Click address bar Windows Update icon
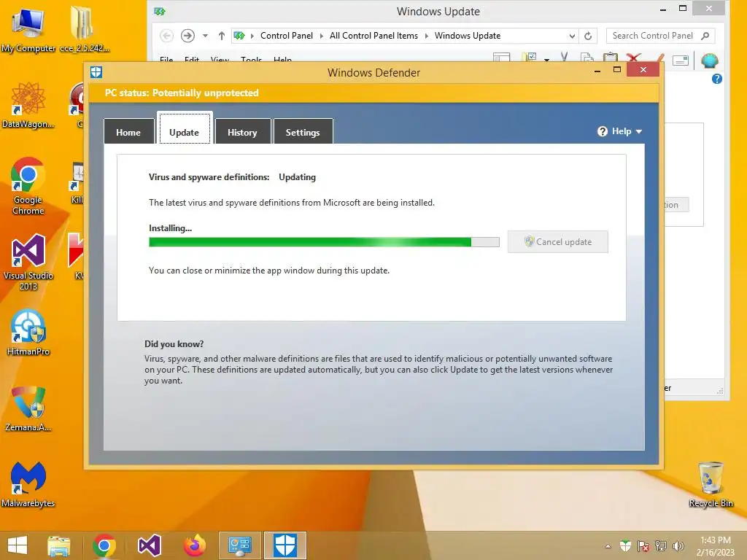The width and height of the screenshot is (747, 560). (x=239, y=36)
